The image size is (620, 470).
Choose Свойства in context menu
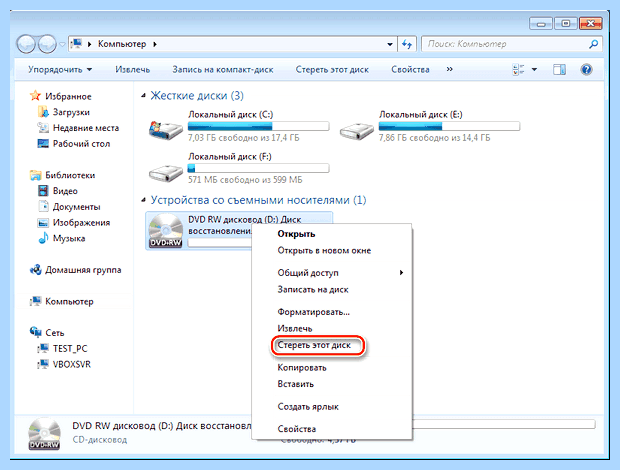(x=332, y=429)
